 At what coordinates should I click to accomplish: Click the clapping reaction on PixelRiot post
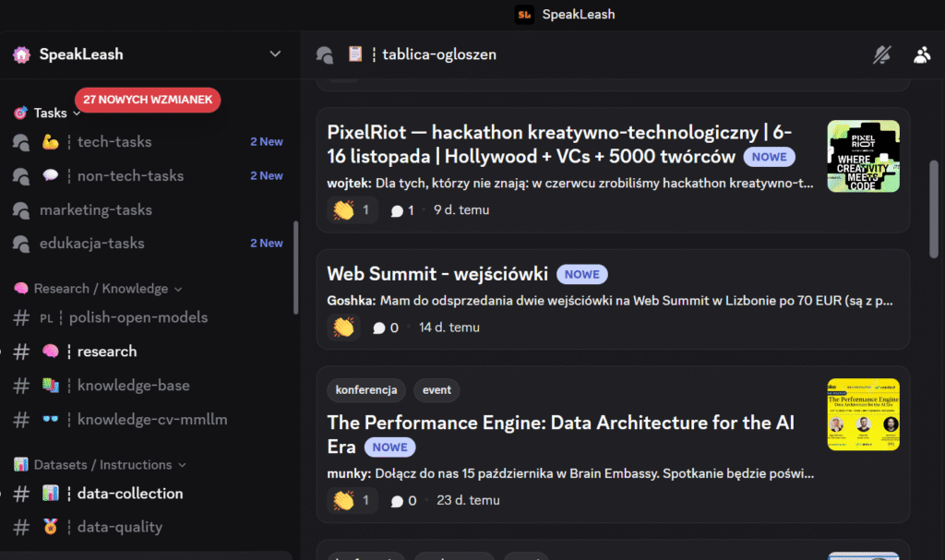(x=351, y=210)
